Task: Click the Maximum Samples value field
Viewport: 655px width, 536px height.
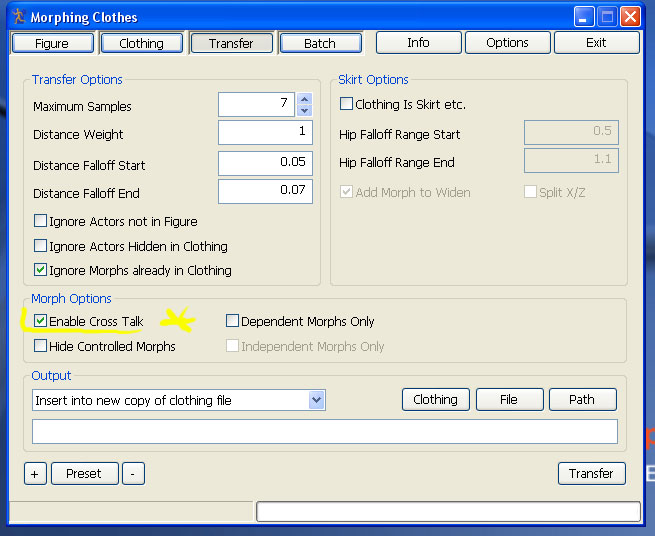Action: [x=256, y=104]
